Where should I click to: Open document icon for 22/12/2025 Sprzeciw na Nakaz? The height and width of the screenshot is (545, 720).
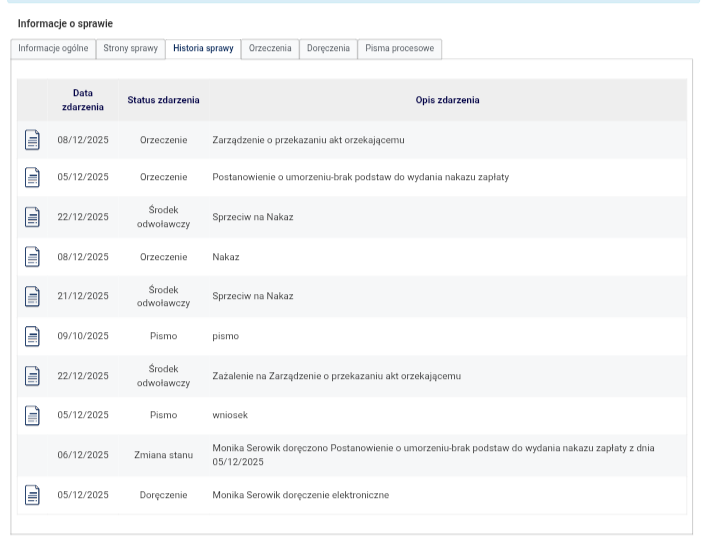pos(32,217)
